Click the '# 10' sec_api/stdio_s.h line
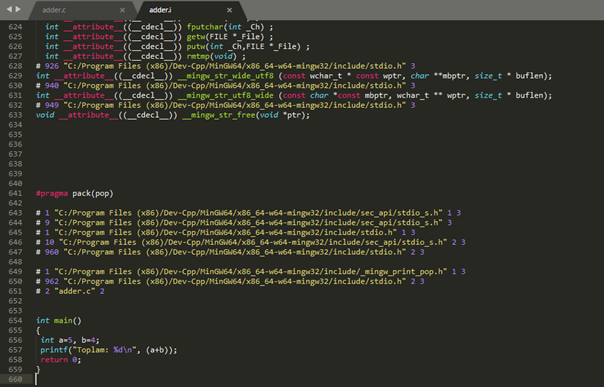The width and height of the screenshot is (604, 387). pos(250,242)
